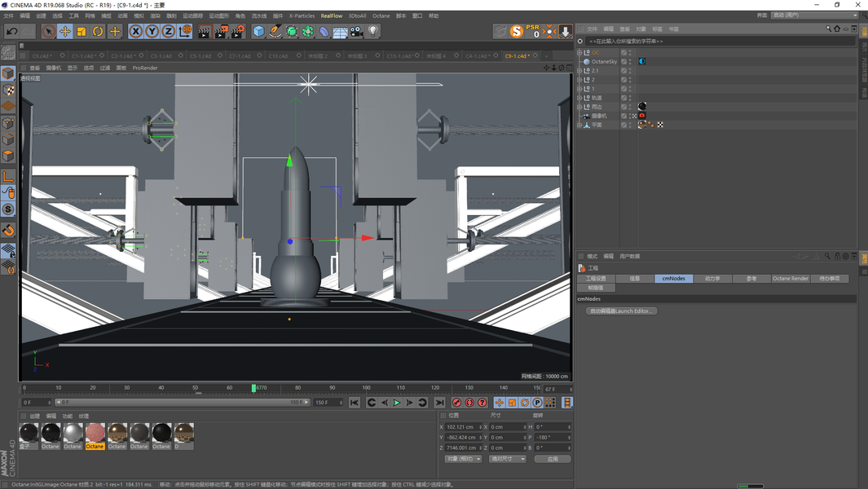Open the Deformer (blue capsule) icon

pos(324,32)
